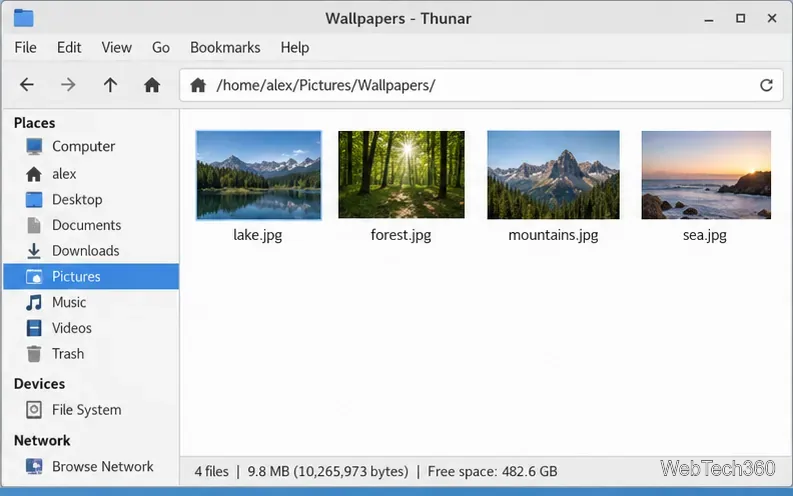Select the Pictures label in Places

click(76, 277)
